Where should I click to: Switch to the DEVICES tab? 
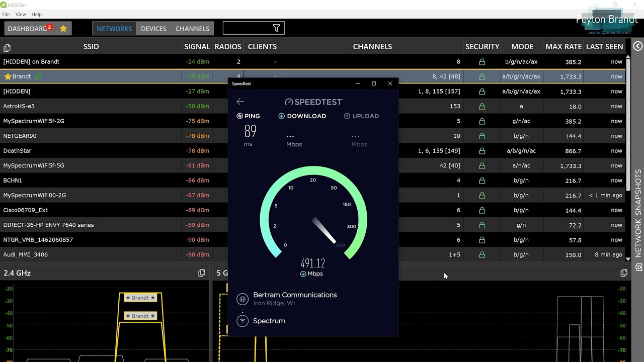tap(153, 29)
